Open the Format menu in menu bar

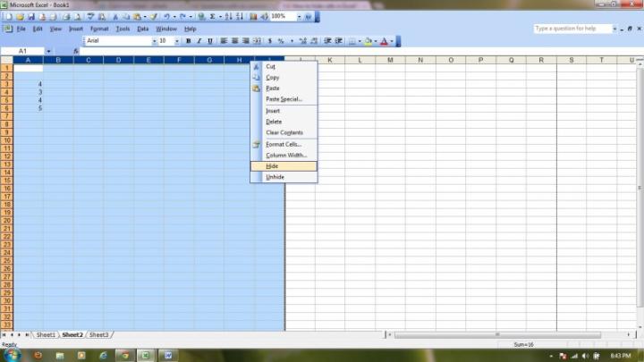[98, 29]
